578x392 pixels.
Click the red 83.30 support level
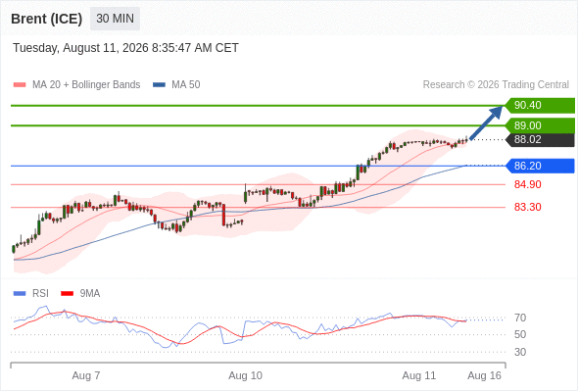(x=527, y=207)
